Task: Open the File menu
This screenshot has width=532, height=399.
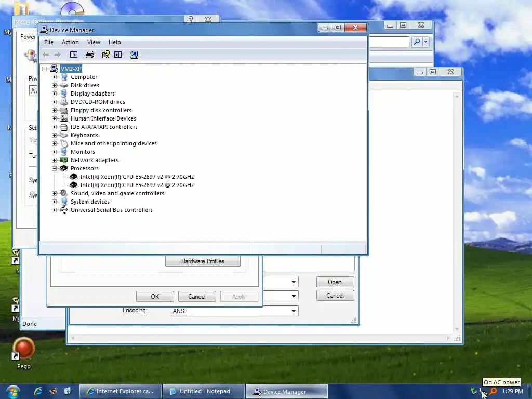Action: pos(48,42)
